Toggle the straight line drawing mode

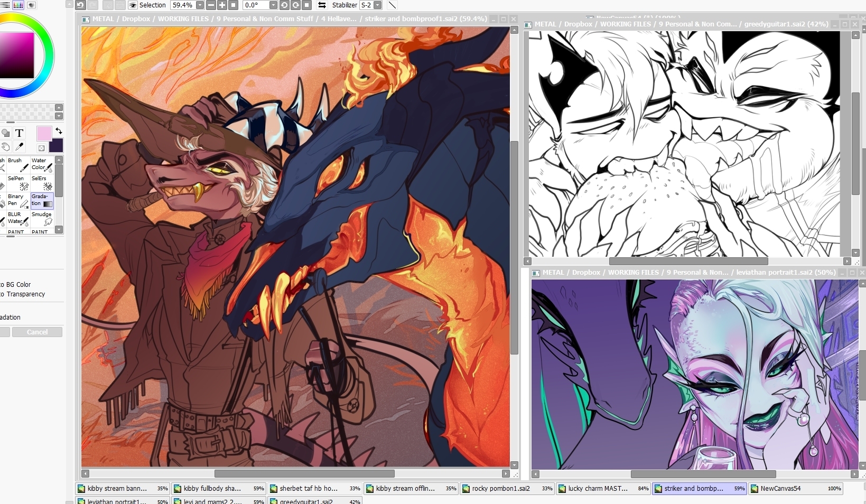[x=392, y=5]
